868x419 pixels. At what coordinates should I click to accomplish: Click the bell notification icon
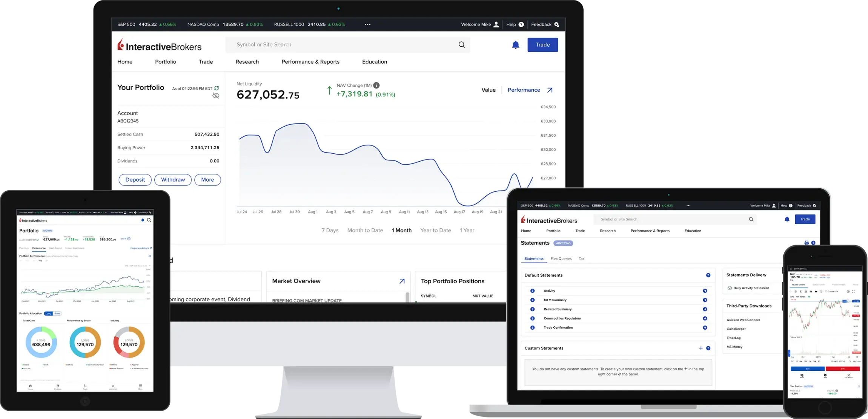[x=515, y=45]
